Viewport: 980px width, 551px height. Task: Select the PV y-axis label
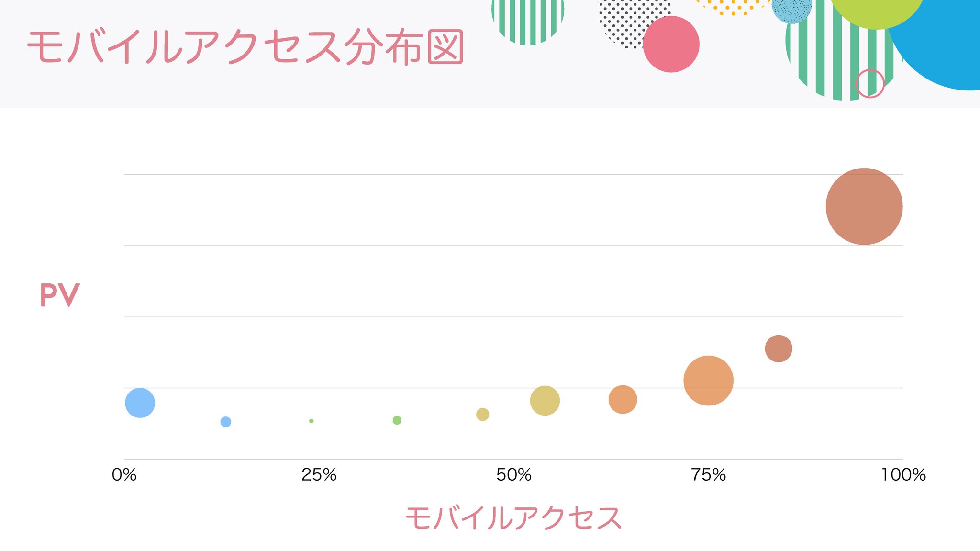pos(59,295)
